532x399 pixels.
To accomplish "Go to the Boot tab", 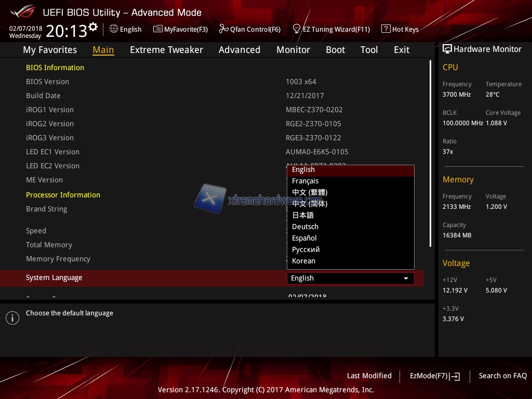I will coord(335,50).
